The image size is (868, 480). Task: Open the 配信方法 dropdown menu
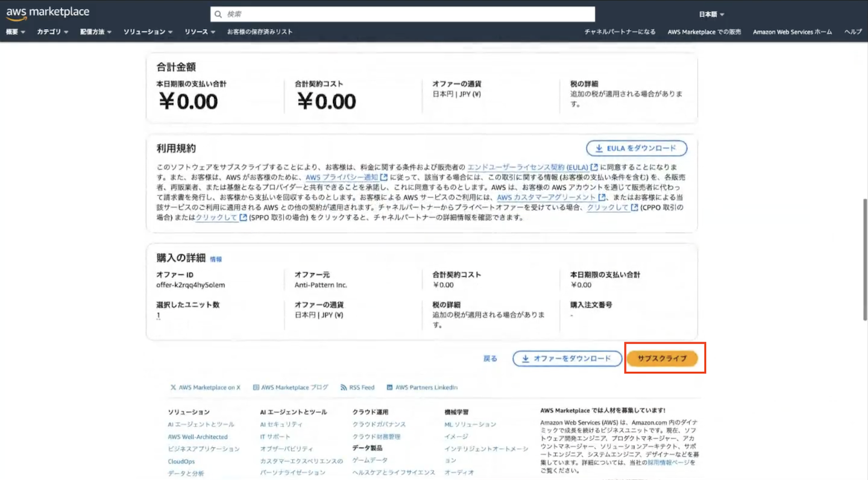pos(96,32)
